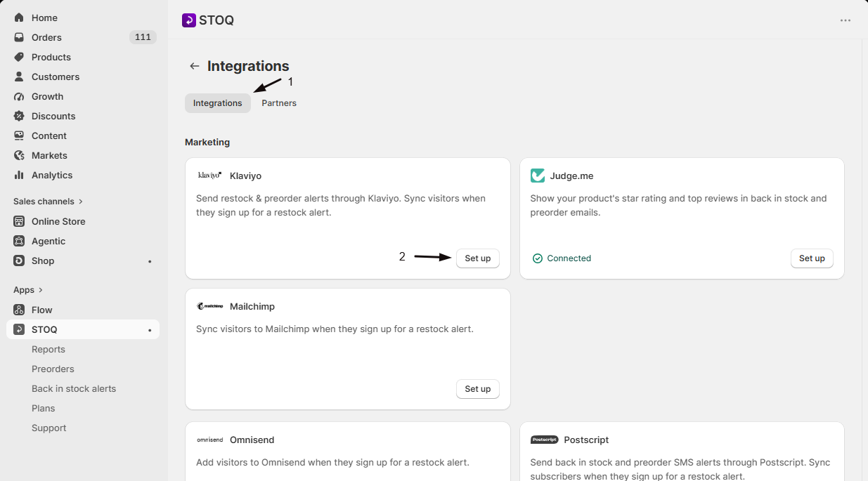This screenshot has height=481, width=868.
Task: Click the Judge.me green logo
Action: click(x=538, y=176)
